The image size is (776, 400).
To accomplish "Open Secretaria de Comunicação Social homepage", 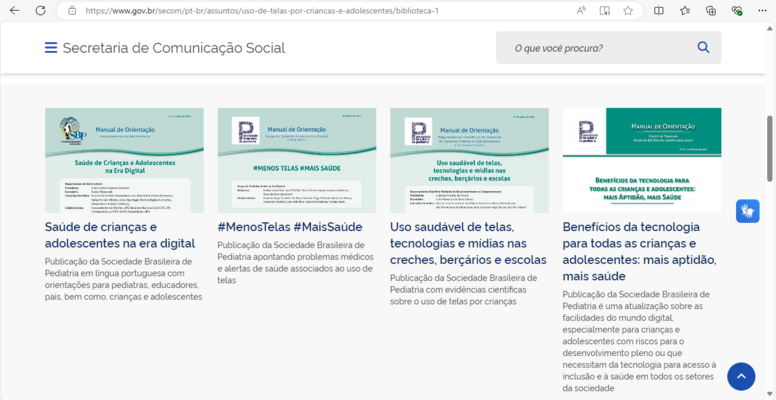I will pyautogui.click(x=174, y=48).
